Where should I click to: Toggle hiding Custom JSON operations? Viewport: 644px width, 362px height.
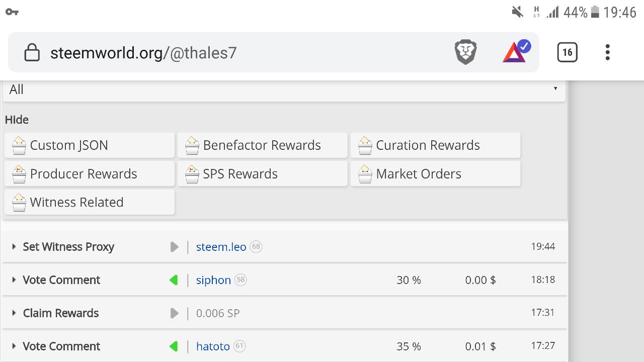point(90,145)
